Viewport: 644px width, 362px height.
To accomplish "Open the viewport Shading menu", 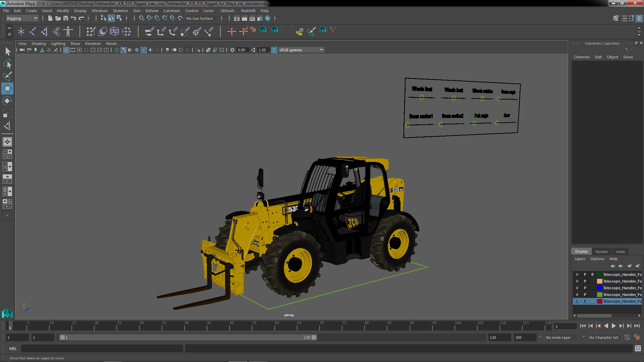I will (39, 44).
